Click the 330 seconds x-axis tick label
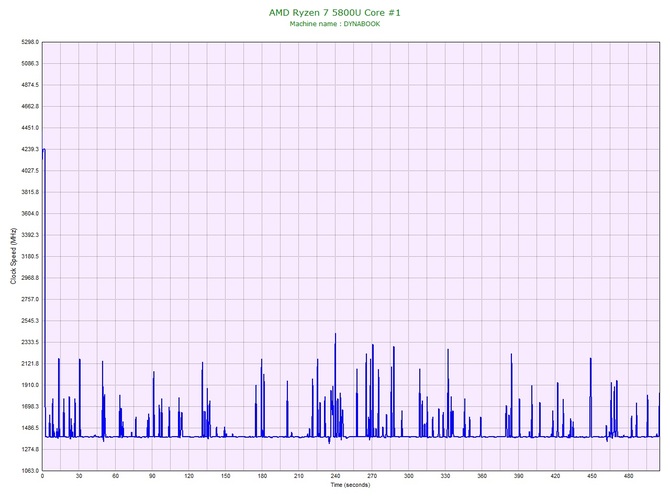670x502 pixels. click(x=445, y=476)
